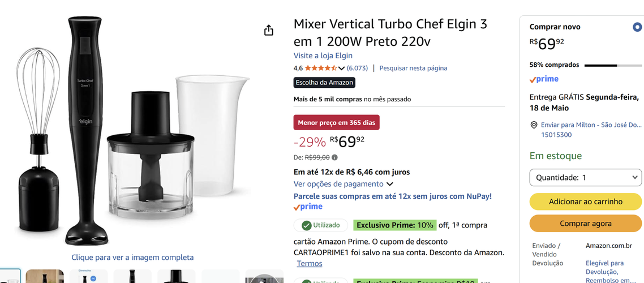Open the 6.073 reviews link
This screenshot has width=644, height=283.
point(357,68)
